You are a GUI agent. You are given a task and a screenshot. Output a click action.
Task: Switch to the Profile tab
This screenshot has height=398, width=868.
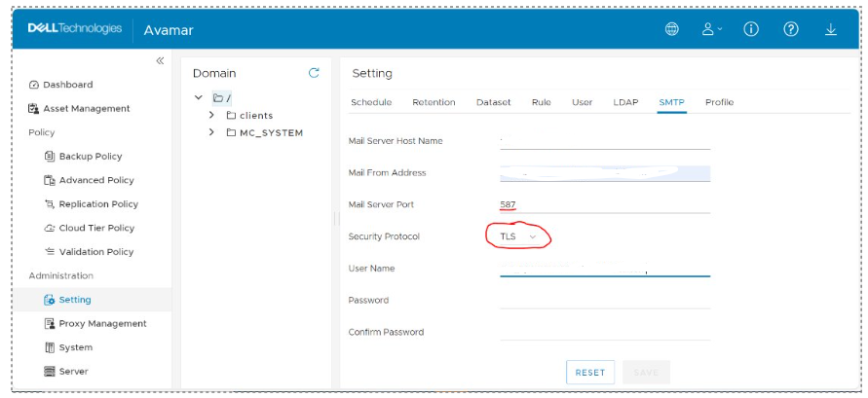(x=719, y=102)
